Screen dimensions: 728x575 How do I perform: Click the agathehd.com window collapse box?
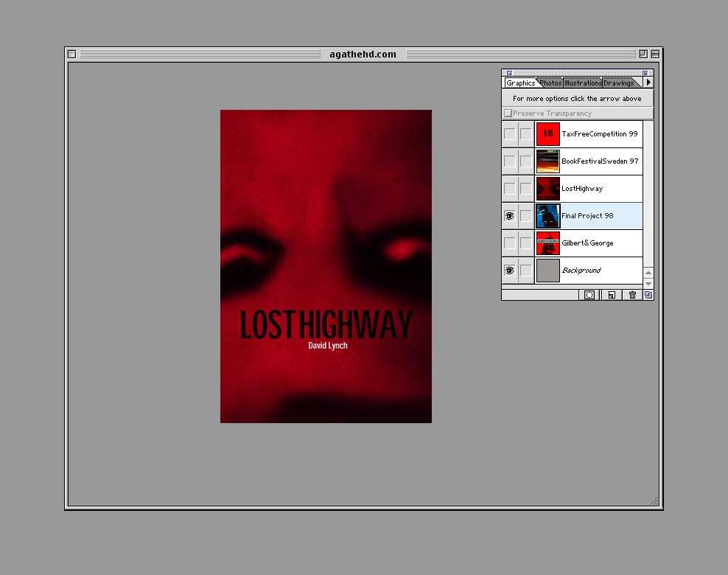pos(655,54)
